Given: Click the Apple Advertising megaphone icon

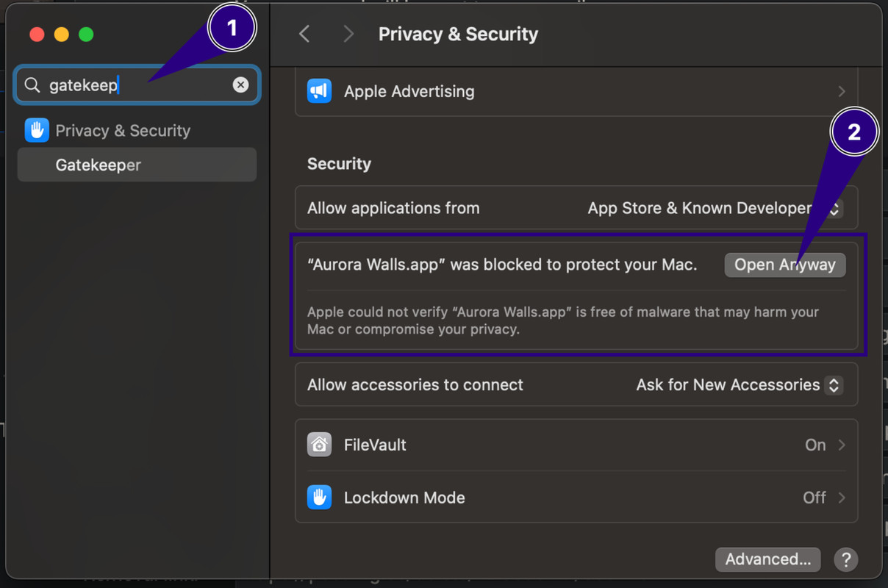Looking at the screenshot, I should pyautogui.click(x=319, y=91).
